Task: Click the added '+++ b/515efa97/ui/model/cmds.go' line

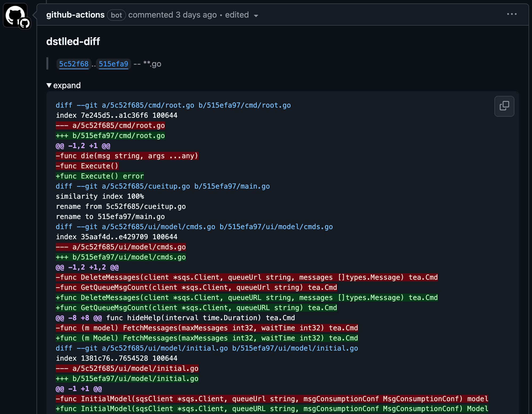Action: point(121,257)
